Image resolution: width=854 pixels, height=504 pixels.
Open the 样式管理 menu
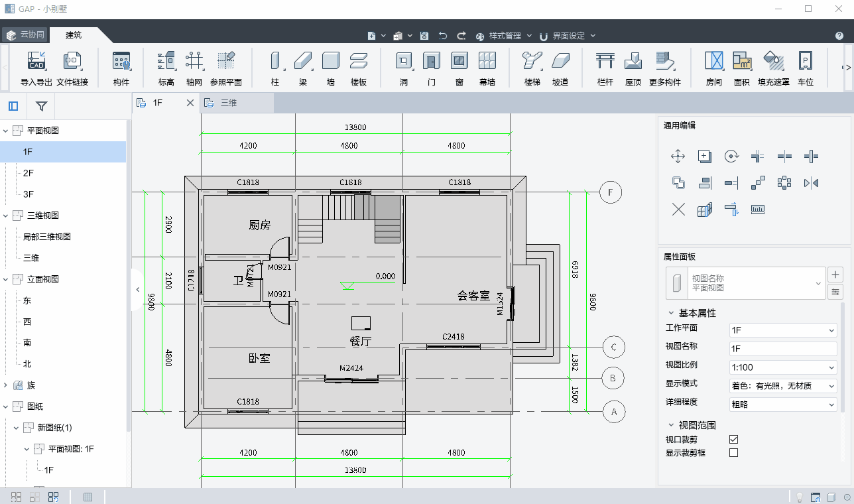pyautogui.click(x=504, y=36)
